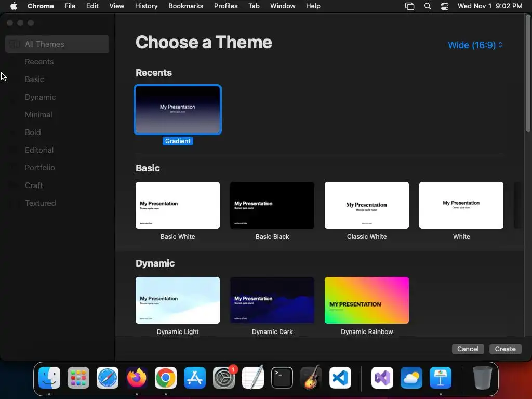Select Dynamic category in sidebar

pyautogui.click(x=40, y=97)
